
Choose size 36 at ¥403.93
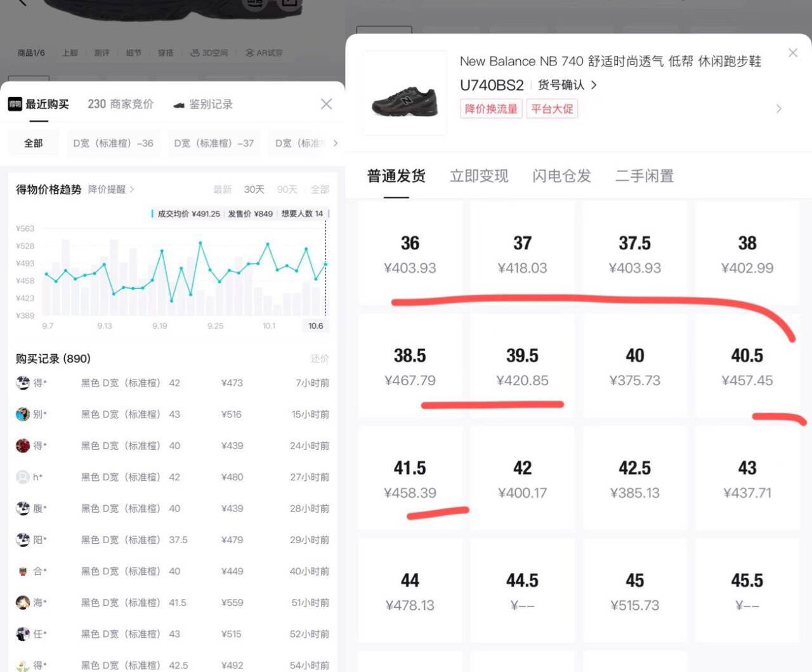410,254
